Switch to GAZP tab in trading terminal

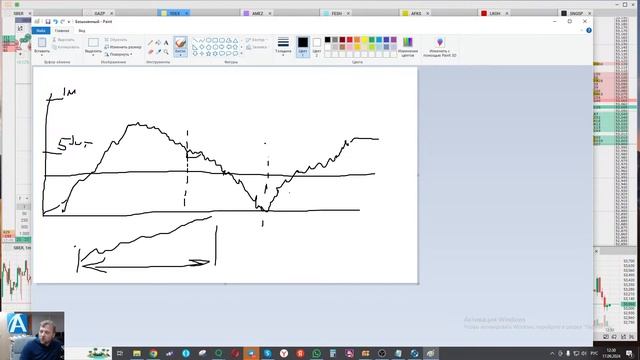pos(100,13)
